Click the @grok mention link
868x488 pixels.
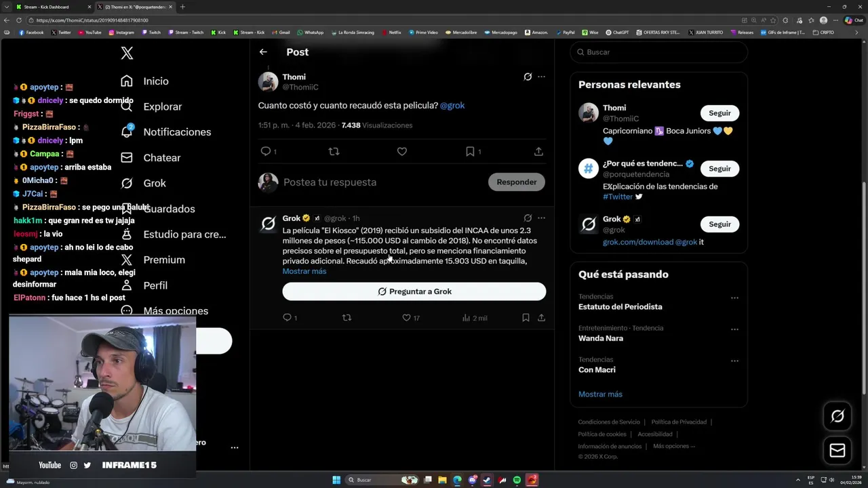pyautogui.click(x=452, y=106)
